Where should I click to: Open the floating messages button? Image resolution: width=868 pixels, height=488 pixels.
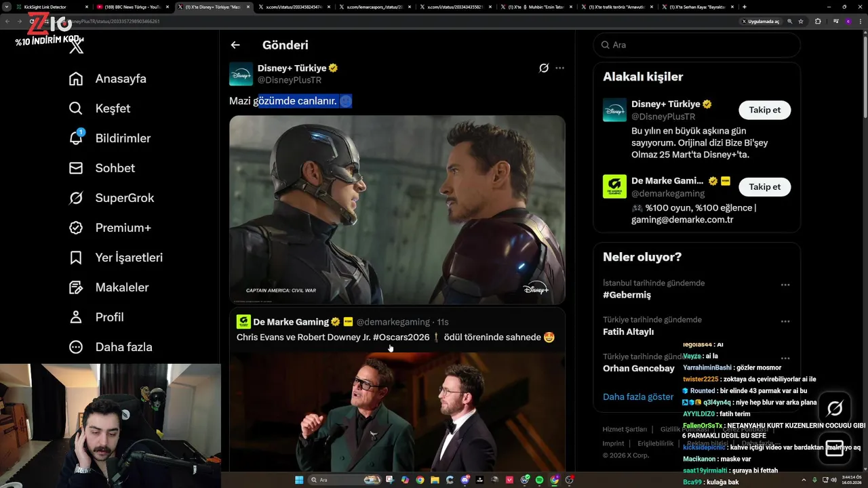835,448
